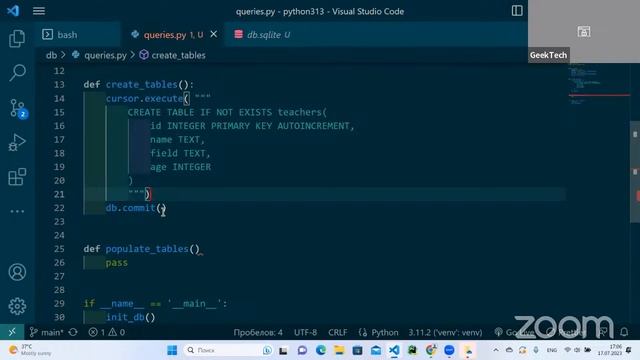Screen dimensions: 640x360
Task: Click populate_tables function name
Action: pos(147,249)
